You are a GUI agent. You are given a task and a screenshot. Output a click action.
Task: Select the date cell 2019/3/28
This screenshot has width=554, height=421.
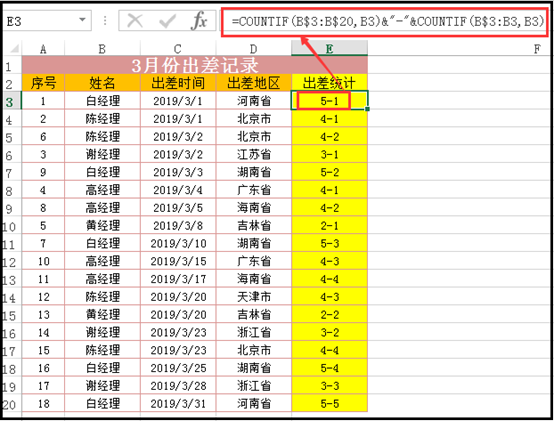pos(178,386)
